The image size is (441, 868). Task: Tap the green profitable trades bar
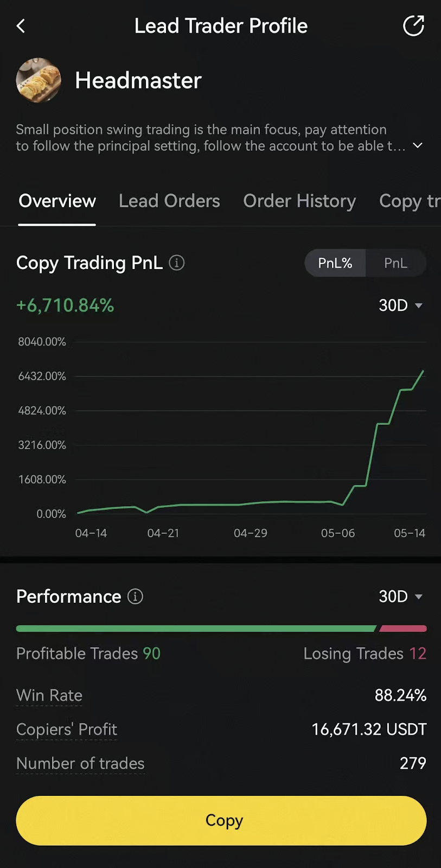click(x=195, y=629)
